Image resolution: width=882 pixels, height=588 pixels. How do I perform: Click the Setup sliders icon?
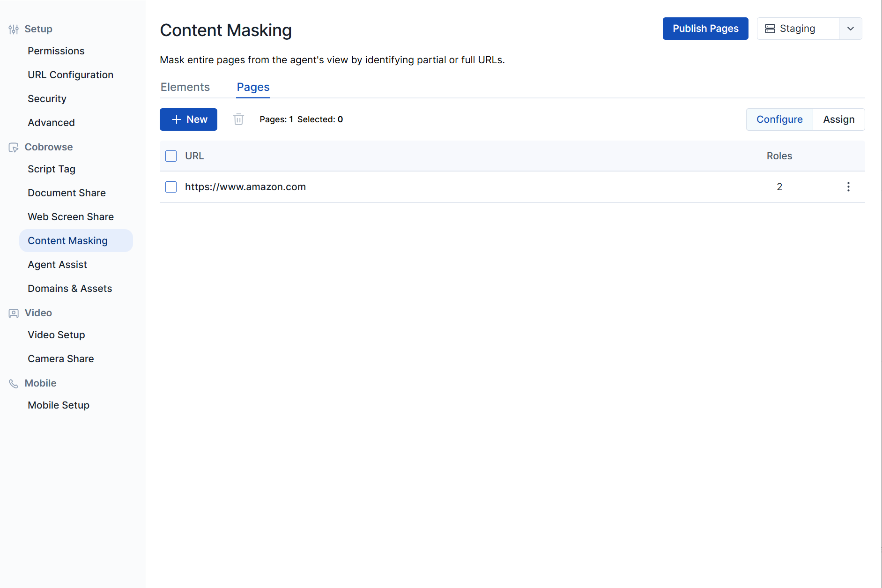(x=14, y=30)
